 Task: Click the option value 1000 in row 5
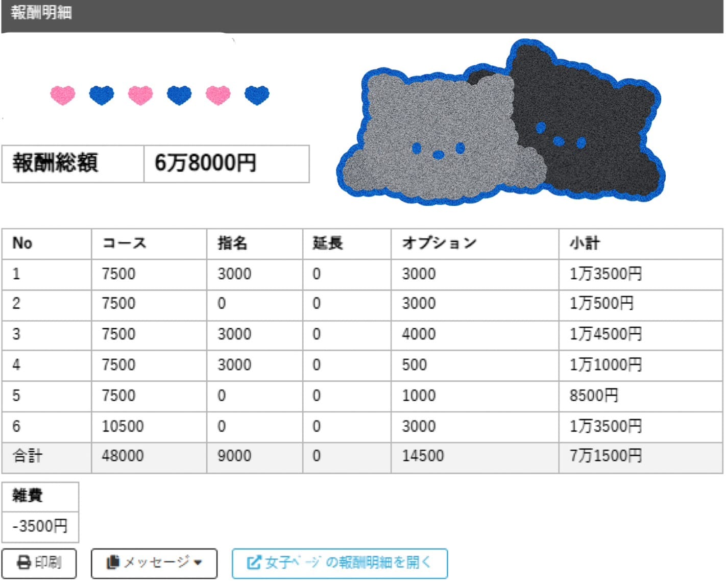[419, 396]
